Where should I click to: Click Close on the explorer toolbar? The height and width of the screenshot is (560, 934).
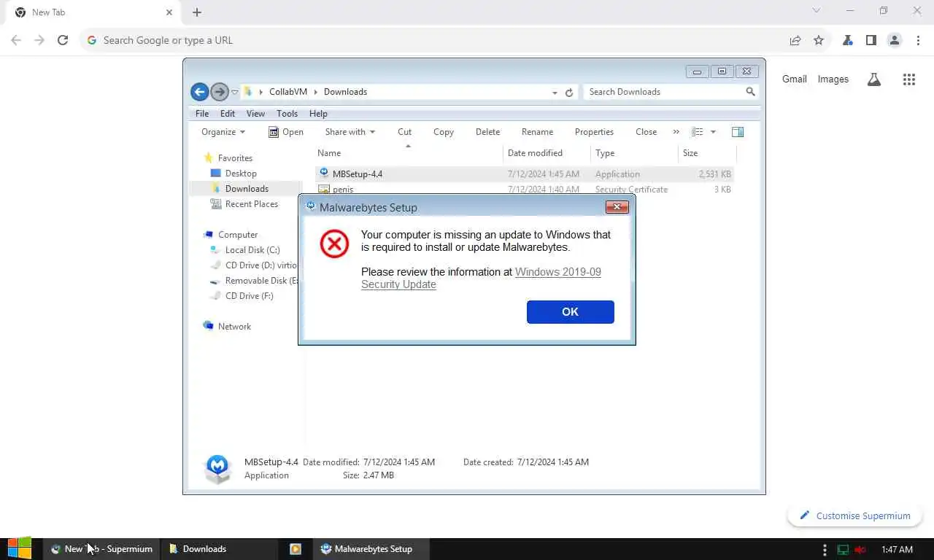(646, 132)
